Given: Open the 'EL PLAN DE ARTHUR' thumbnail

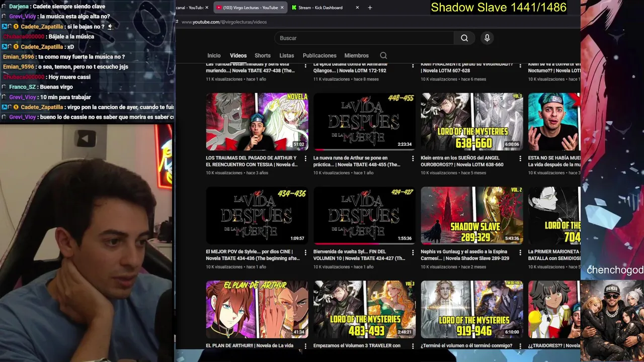Looking at the screenshot, I should click(257, 309).
